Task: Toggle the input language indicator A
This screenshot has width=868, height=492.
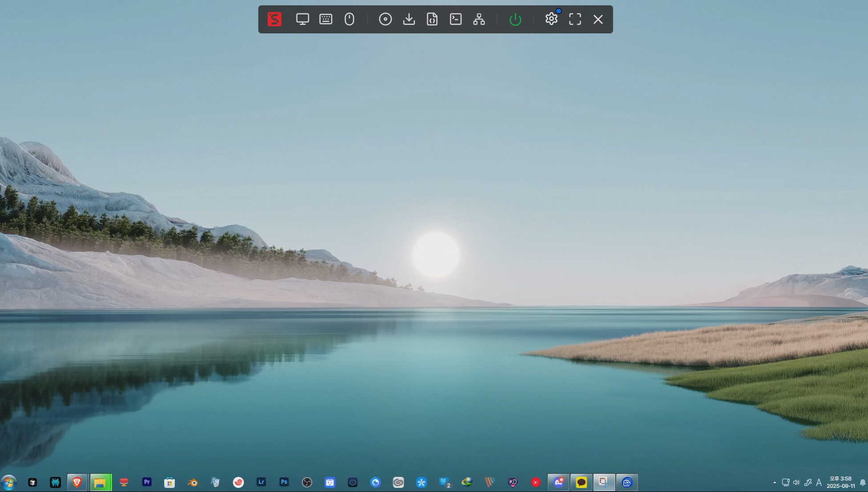Action: click(819, 483)
